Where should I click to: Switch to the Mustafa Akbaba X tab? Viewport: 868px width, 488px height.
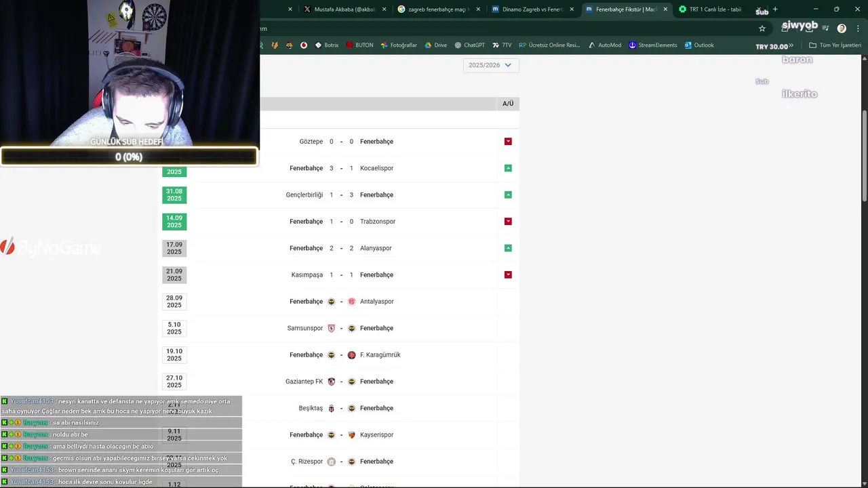(x=344, y=9)
